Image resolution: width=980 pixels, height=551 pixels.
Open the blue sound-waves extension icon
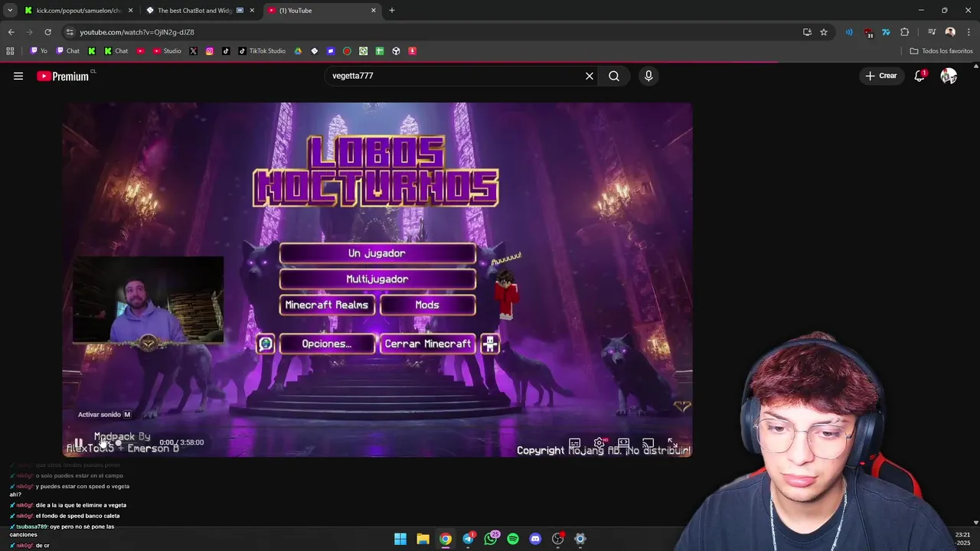click(x=849, y=32)
